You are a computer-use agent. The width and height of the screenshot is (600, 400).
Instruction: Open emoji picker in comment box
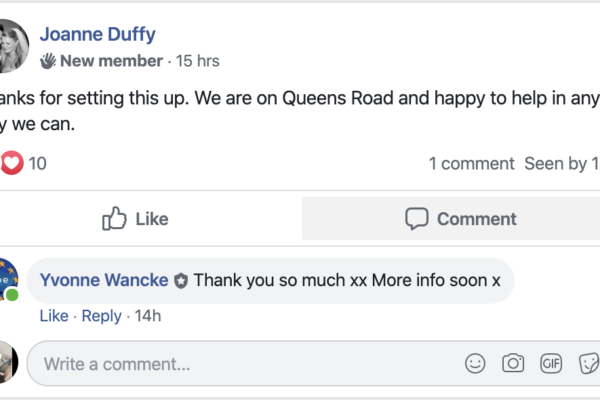[x=476, y=364]
